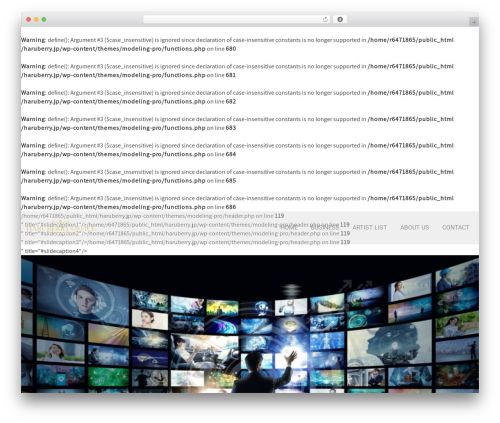Click the warning text ending in line 681
The width and height of the screenshot is (500, 423).
(237, 71)
